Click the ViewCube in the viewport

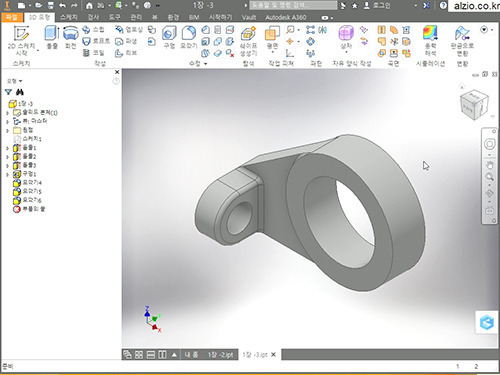474,105
